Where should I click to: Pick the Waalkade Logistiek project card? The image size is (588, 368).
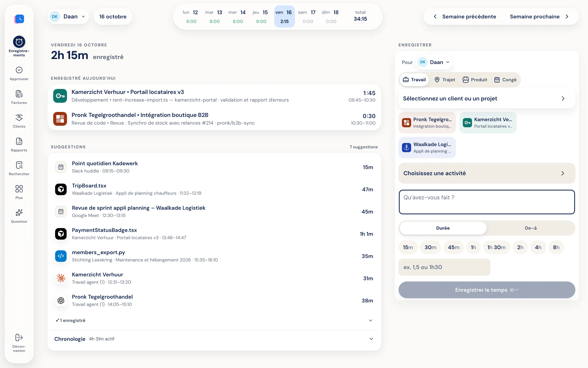click(427, 148)
